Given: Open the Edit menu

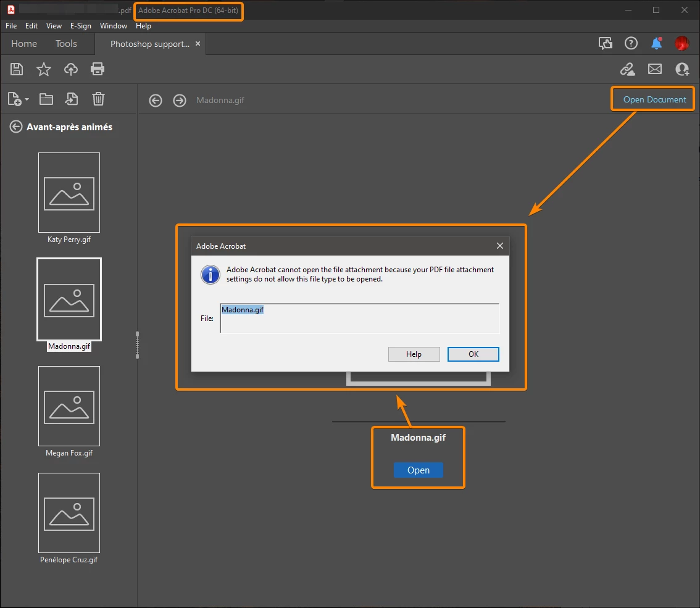Looking at the screenshot, I should pyautogui.click(x=31, y=26).
